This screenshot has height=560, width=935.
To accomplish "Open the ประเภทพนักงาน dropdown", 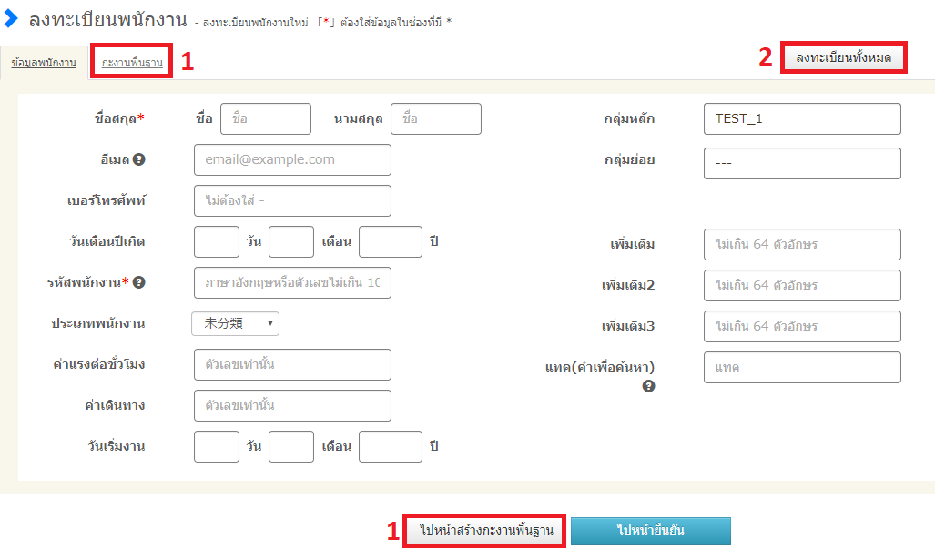I will pyautogui.click(x=235, y=323).
